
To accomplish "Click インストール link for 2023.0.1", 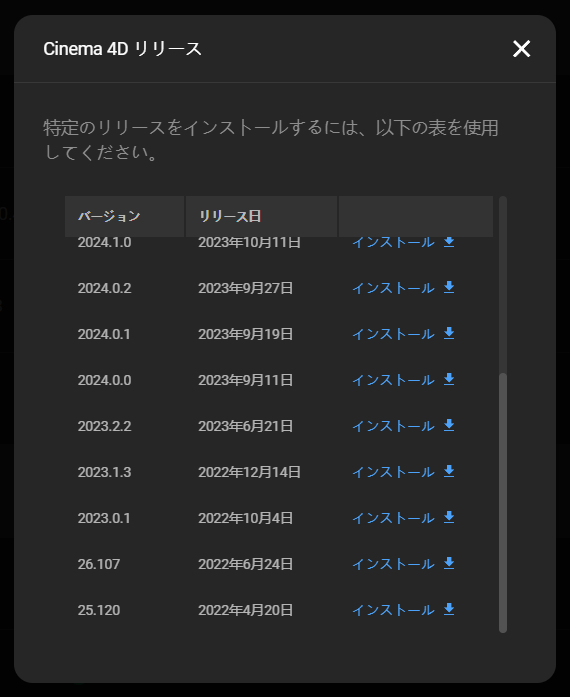I will click(x=393, y=518).
